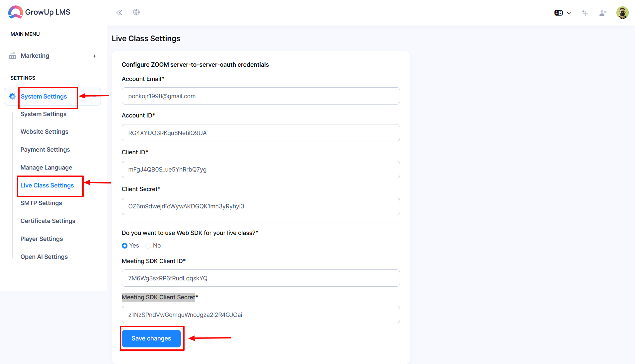Click the Save changes button

pos(151,338)
